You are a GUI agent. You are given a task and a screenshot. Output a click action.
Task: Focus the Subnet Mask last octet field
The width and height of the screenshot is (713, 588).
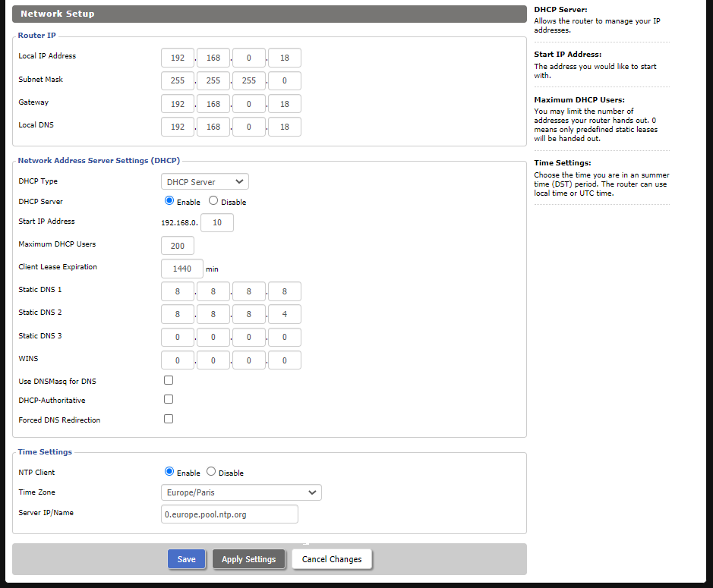285,81
